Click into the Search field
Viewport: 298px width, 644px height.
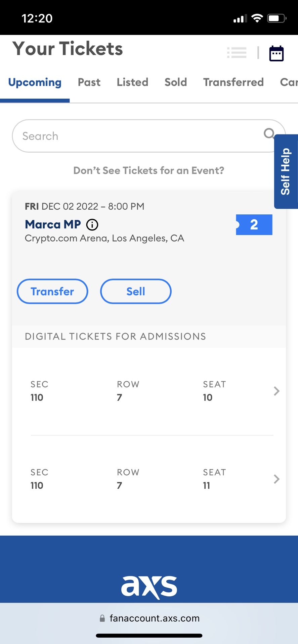coord(134,136)
